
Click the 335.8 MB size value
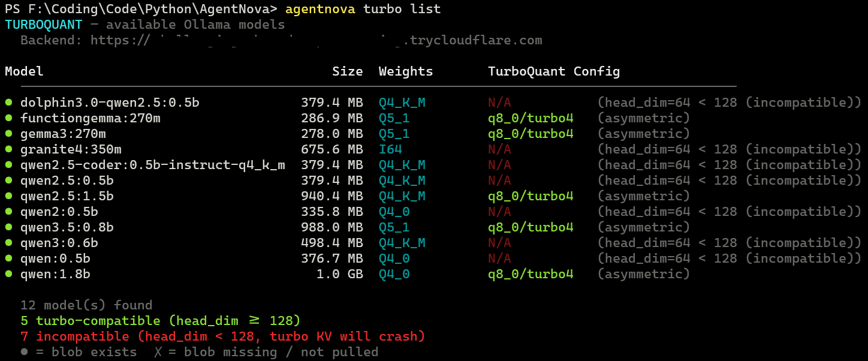coord(332,212)
